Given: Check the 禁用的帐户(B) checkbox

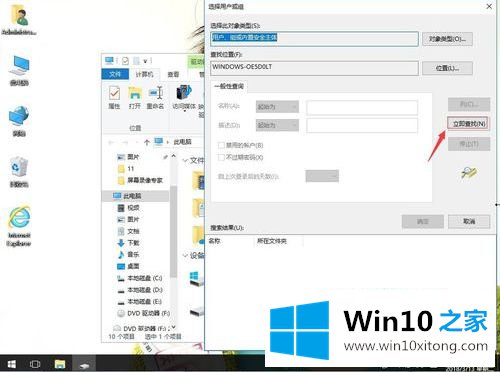Looking at the screenshot, I should [x=221, y=145].
